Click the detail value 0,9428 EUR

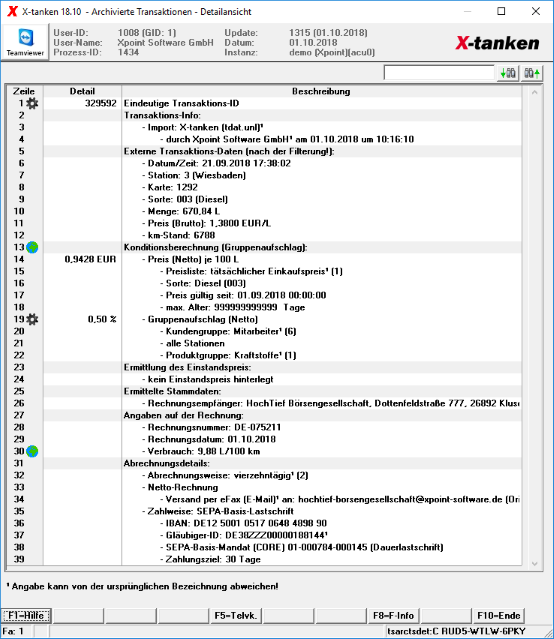pyautogui.click(x=90, y=259)
